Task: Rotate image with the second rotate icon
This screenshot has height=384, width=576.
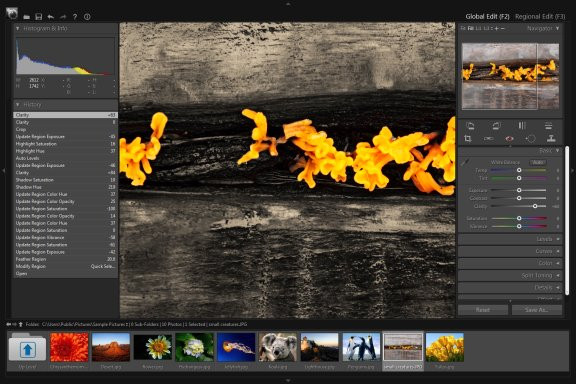Action: coord(496,126)
